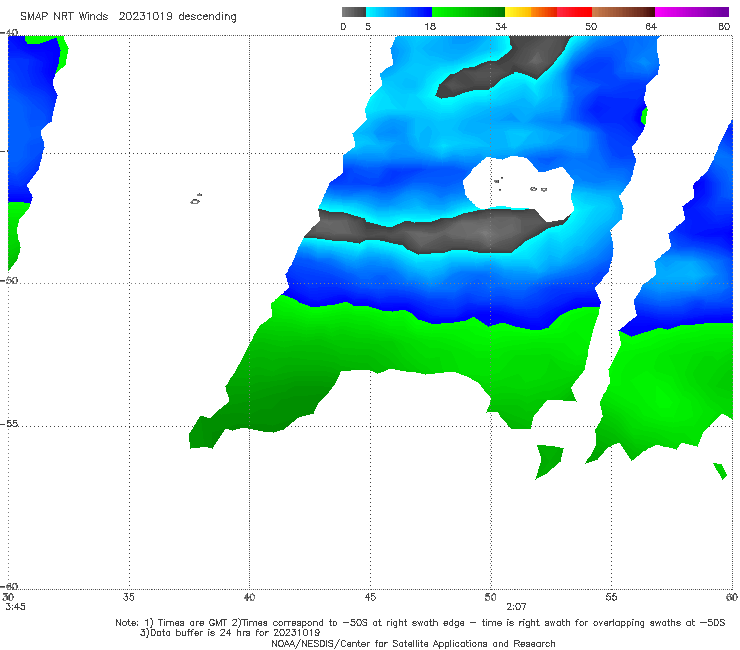The height and width of the screenshot is (650, 740).
Task: Click the title 'SMAP NRT Winds 20231019 descending'
Action: (128, 17)
